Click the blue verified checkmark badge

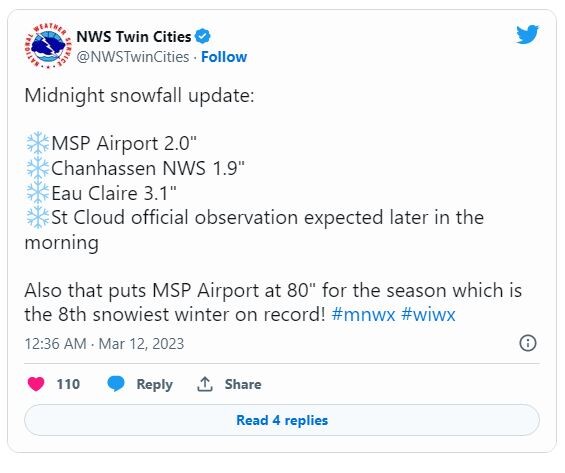point(203,36)
